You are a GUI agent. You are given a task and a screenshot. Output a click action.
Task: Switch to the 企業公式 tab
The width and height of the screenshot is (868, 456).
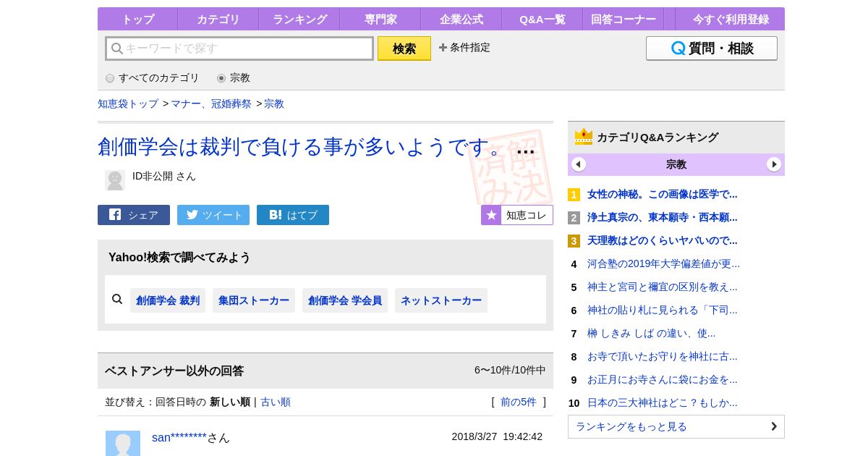(461, 19)
